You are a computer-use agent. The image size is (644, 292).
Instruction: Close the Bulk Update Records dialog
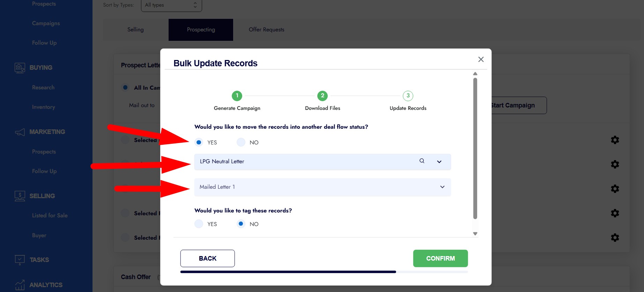[481, 59]
